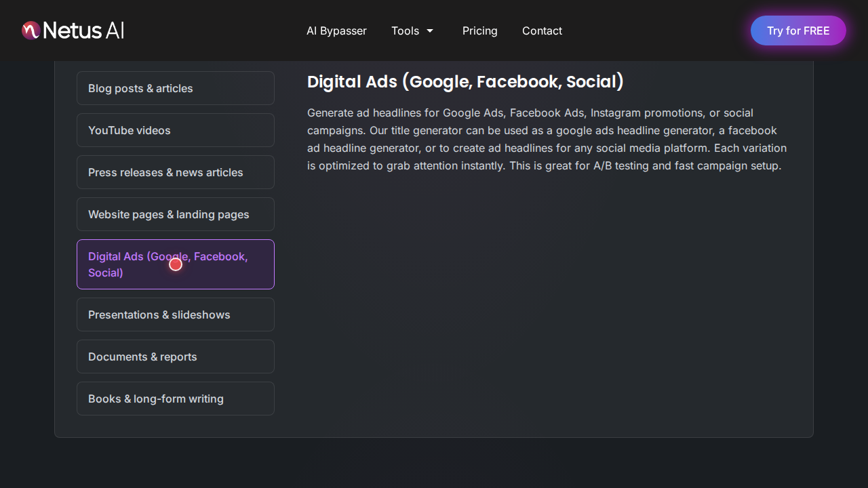868x488 pixels.
Task: Click the Netus AI logo
Action: click(x=73, y=30)
